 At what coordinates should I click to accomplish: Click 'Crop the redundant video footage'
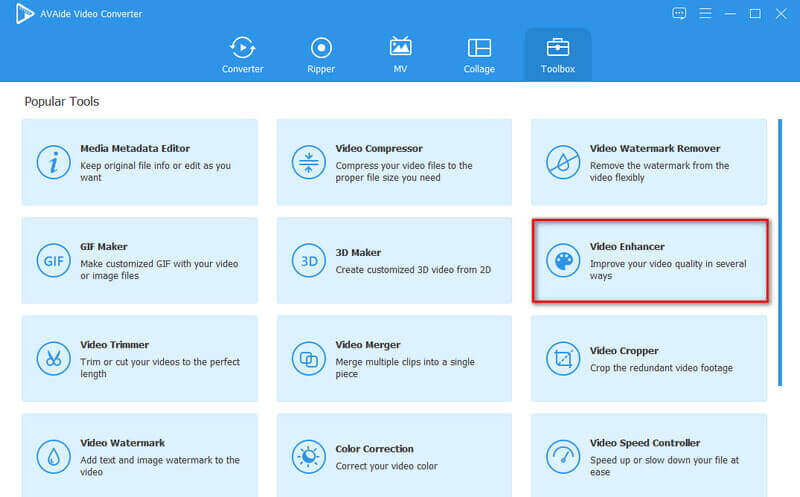661,368
